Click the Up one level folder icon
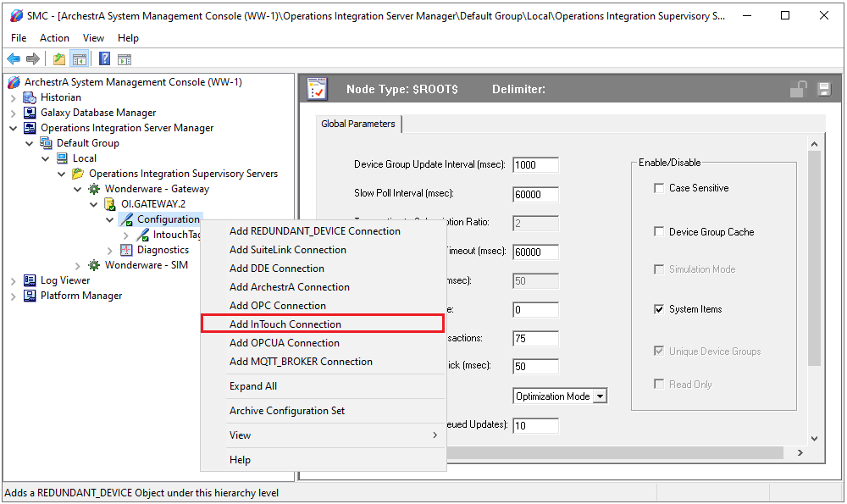 59,59
